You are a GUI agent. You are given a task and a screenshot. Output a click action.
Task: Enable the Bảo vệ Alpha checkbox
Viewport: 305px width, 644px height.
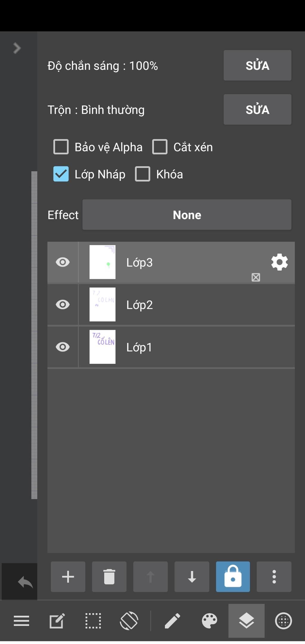click(x=61, y=147)
